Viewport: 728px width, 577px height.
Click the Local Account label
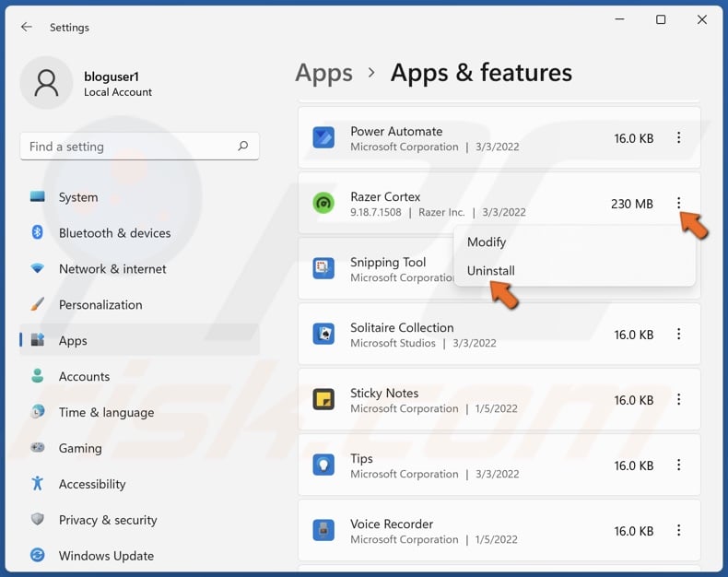tap(117, 92)
